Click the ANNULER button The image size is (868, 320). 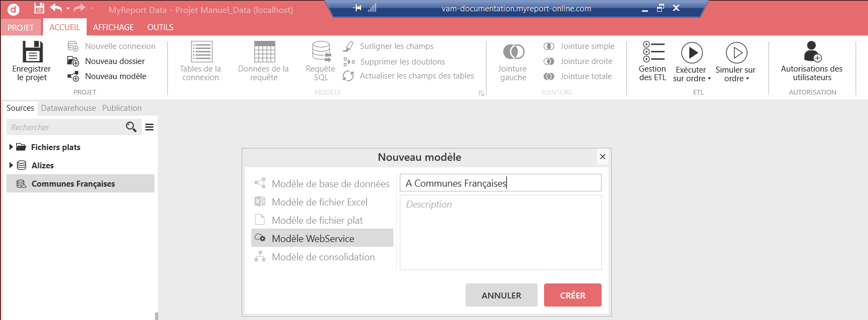point(501,295)
